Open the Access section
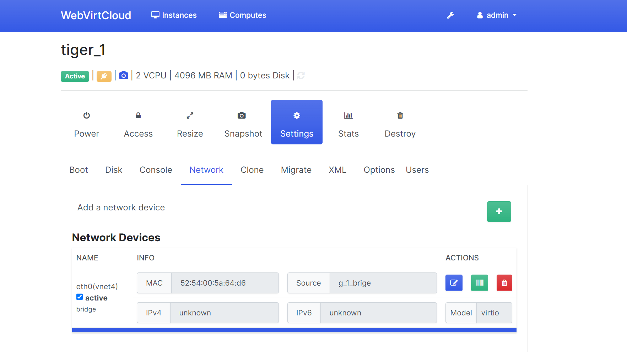627x364 pixels. click(138, 122)
